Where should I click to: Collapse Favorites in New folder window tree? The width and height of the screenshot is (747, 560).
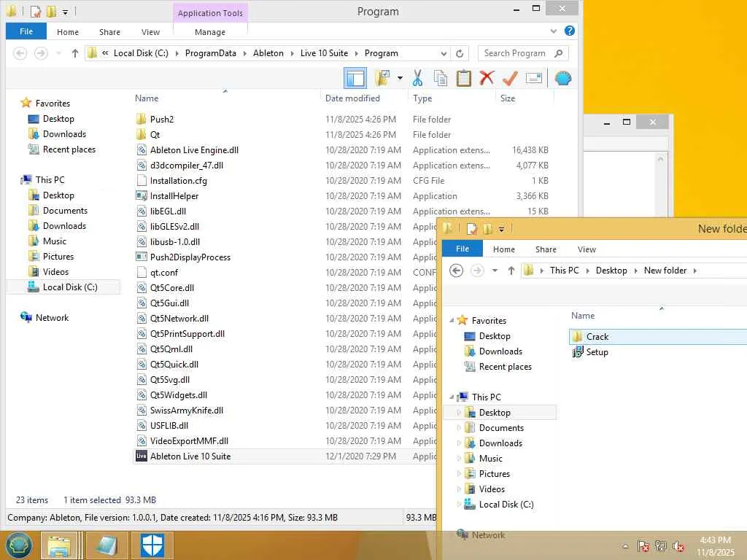click(452, 321)
